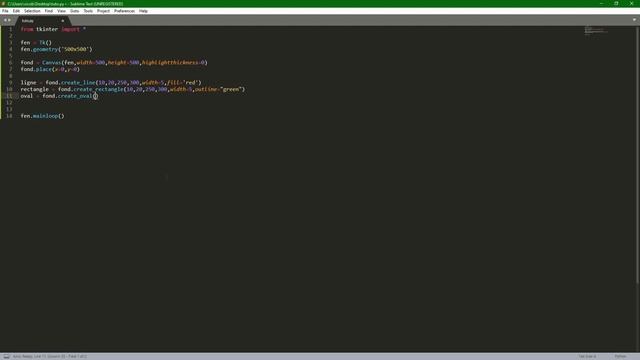Click line number 1 in the gutter

11,29
